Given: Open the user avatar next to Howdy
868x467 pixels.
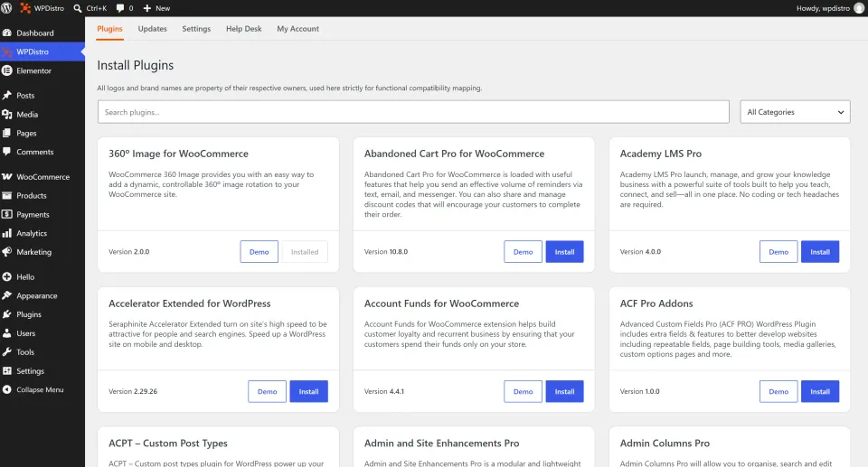Looking at the screenshot, I should point(859,8).
